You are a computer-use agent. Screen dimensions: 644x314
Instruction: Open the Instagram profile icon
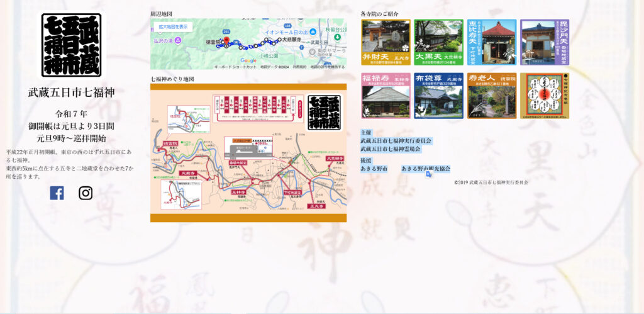pos(86,193)
